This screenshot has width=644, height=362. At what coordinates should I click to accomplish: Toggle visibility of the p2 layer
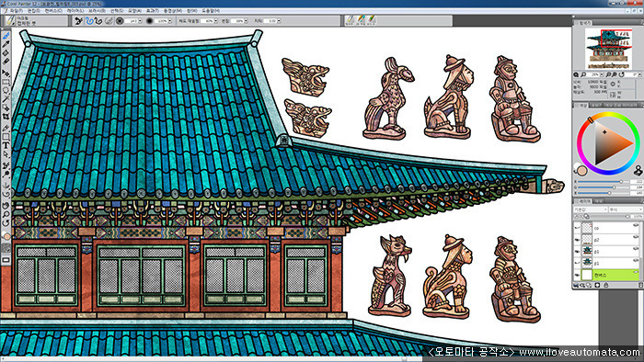tap(577, 240)
